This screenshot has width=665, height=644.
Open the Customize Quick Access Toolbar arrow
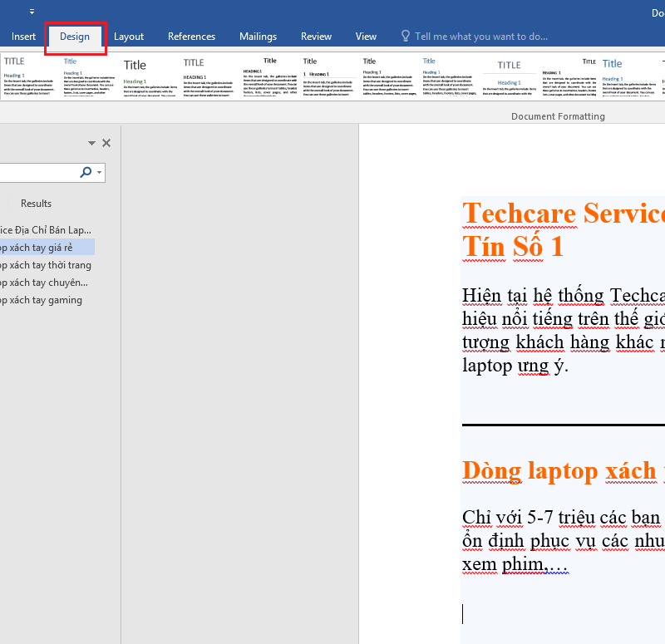pos(31,12)
